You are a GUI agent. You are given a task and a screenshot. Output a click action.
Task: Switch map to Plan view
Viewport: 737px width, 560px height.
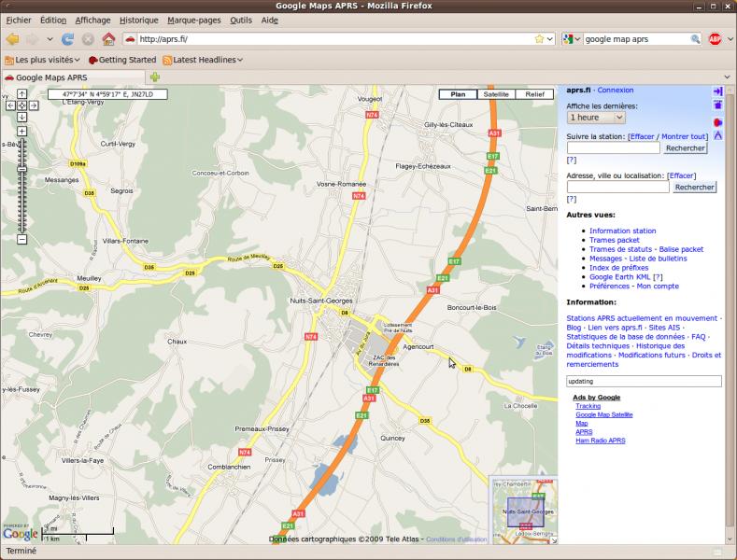458,94
